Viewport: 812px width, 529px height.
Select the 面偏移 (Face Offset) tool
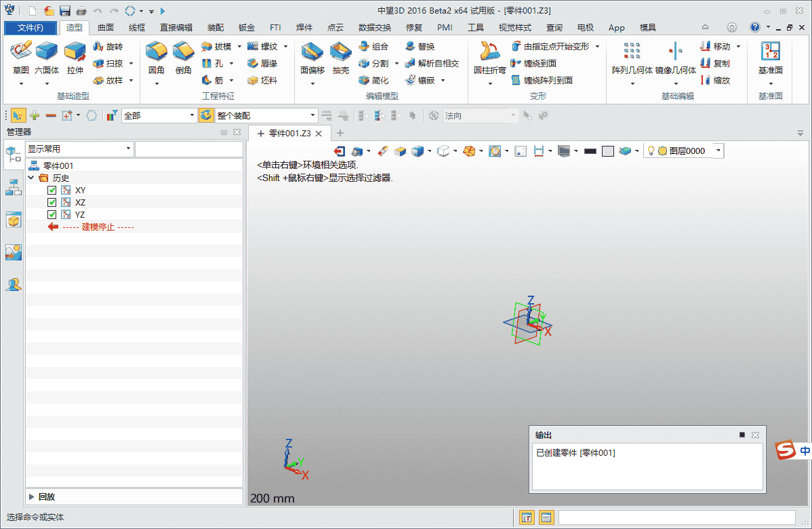pyautogui.click(x=312, y=52)
